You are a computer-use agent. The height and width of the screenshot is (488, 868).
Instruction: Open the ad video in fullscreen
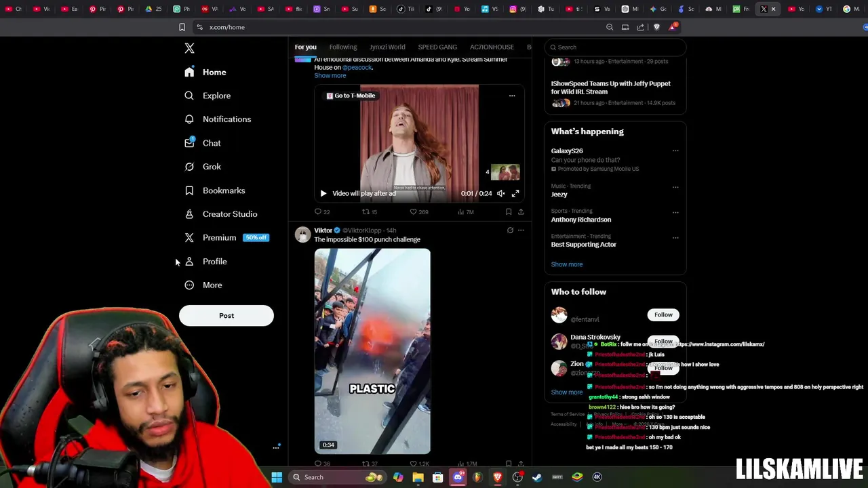pyautogui.click(x=515, y=194)
